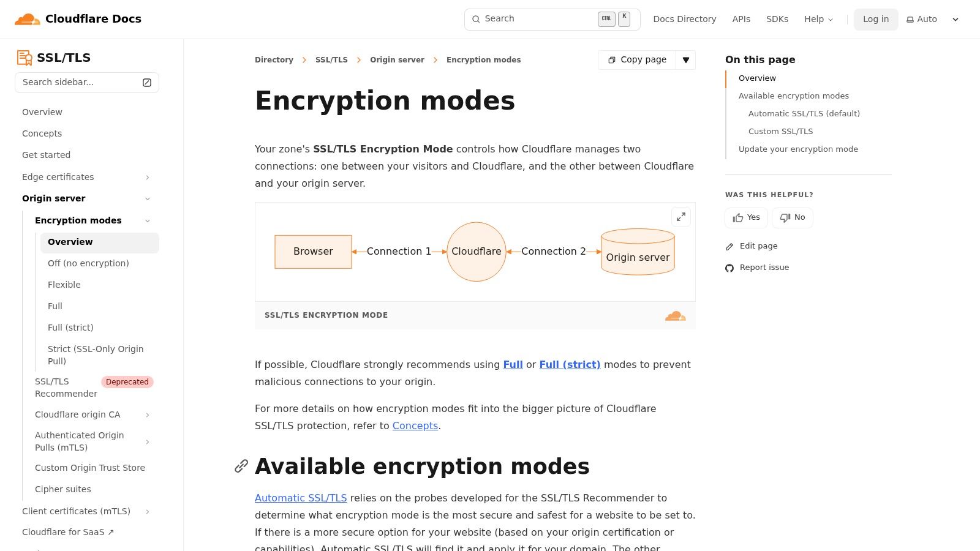Screen dimensions: 980x551
Task: Click the magnifier icon in the search bar
Action: (x=476, y=19)
